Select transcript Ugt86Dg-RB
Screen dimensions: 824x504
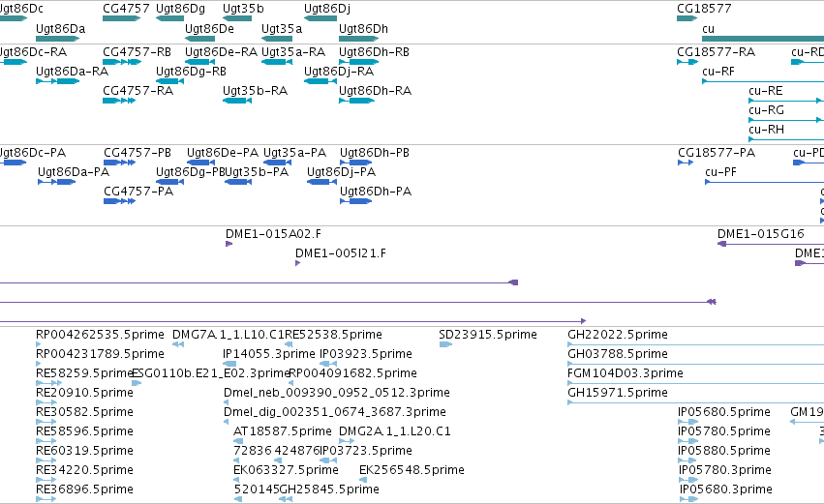pos(191,72)
